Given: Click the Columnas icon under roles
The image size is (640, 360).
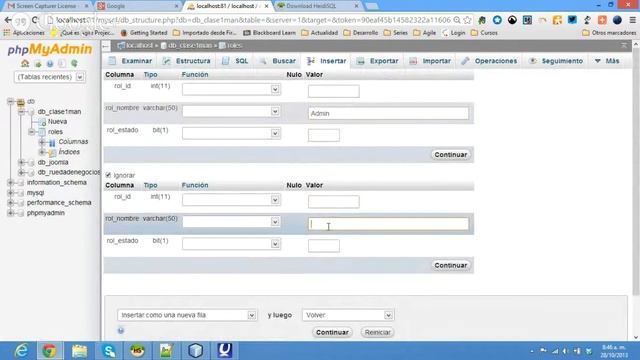Looking at the screenshot, I should tap(52, 142).
